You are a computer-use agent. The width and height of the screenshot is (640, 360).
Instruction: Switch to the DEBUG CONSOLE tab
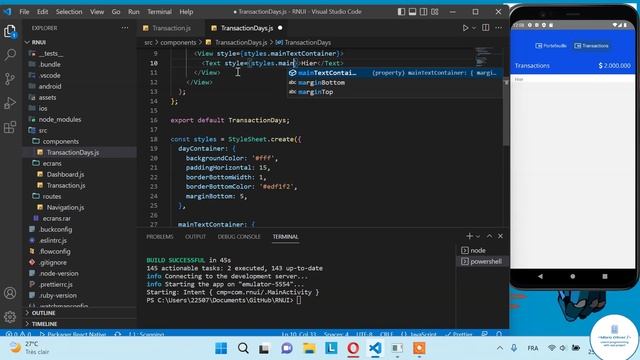click(239, 237)
